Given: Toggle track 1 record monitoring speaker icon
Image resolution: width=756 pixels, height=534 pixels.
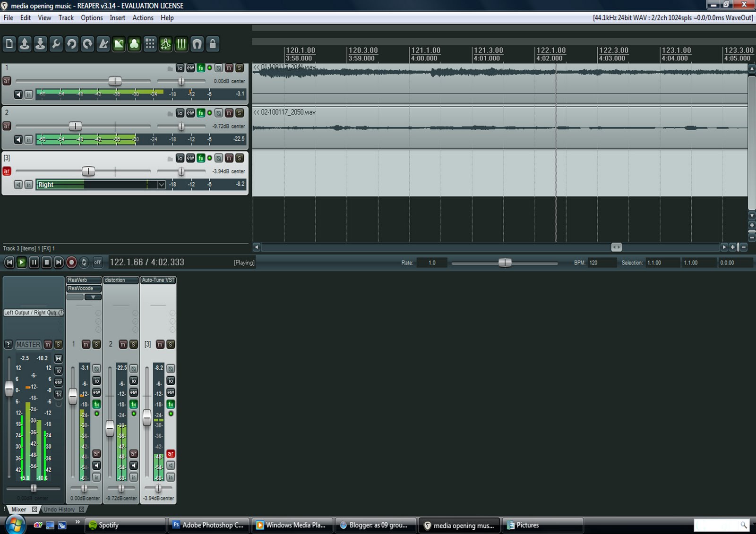Looking at the screenshot, I should (x=18, y=94).
